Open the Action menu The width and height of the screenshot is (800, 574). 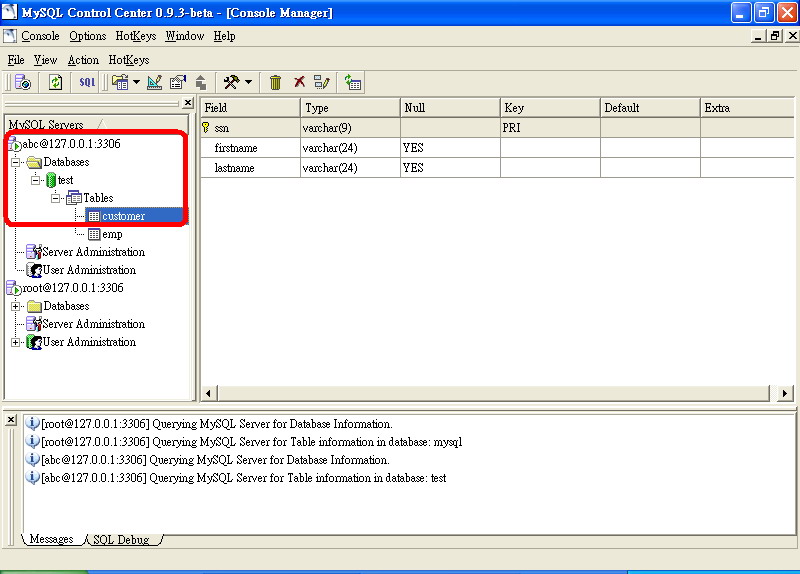click(x=83, y=60)
